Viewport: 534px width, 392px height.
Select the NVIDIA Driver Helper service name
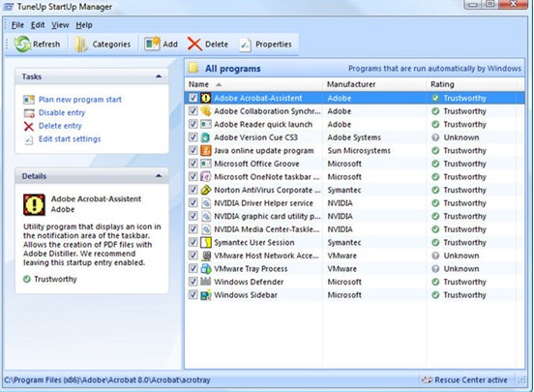(263, 203)
